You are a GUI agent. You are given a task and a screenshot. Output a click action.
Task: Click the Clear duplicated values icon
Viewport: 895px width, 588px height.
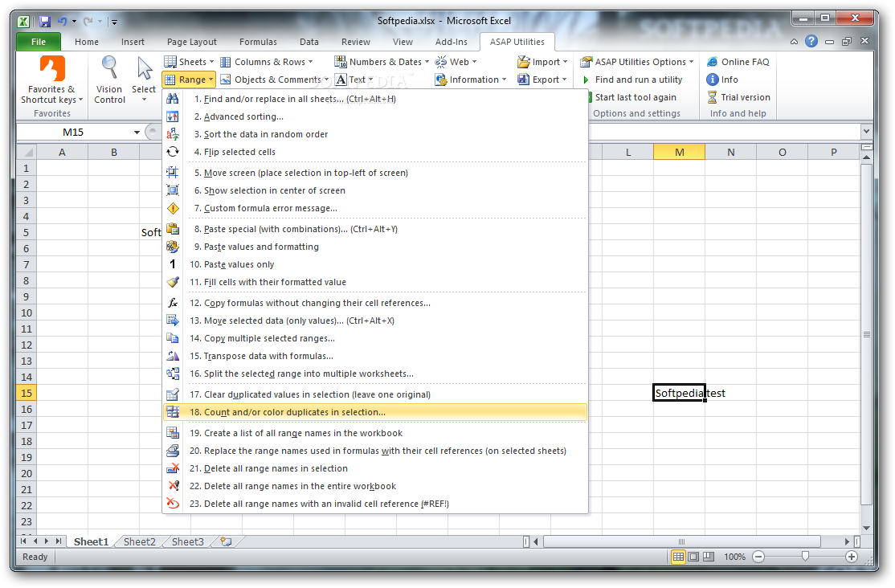coord(173,394)
